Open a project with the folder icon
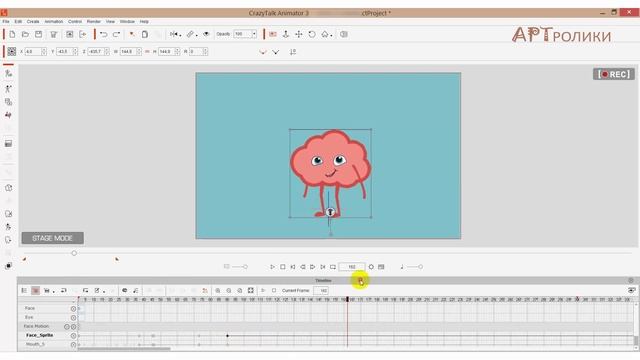This screenshot has width=640, height=360. point(25,35)
